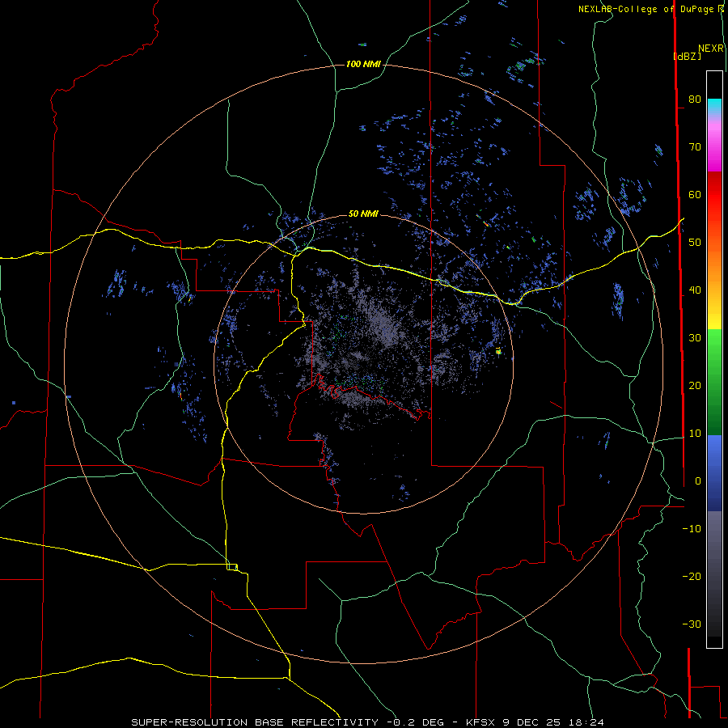
Task: Click the 10 value on the dBZ scale
Action: [695, 434]
